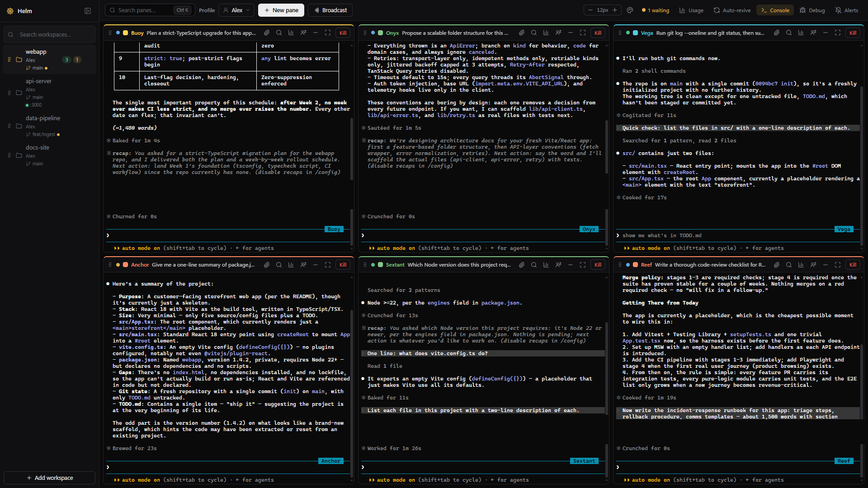
Task: Toggle the Usage display
Action: [x=691, y=10]
